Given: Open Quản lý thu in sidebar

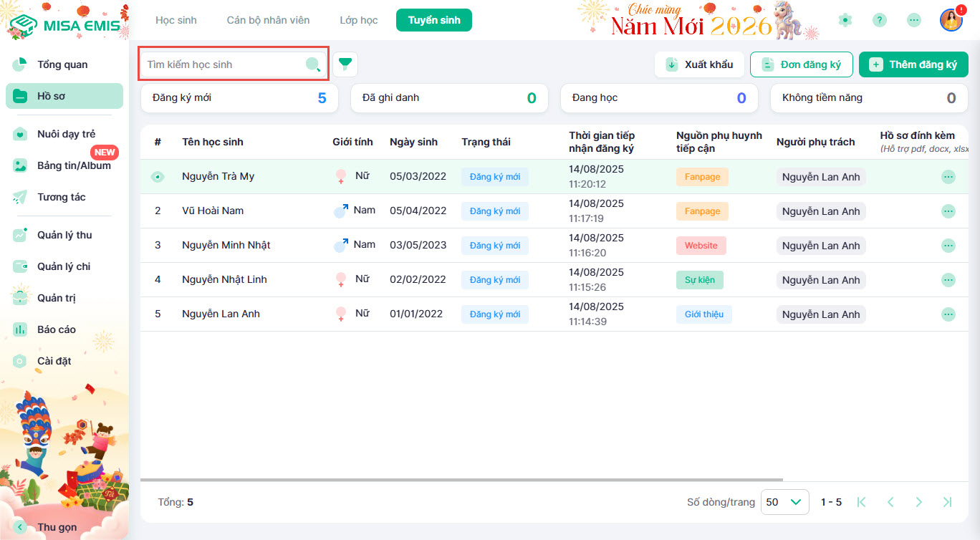Looking at the screenshot, I should (x=64, y=235).
